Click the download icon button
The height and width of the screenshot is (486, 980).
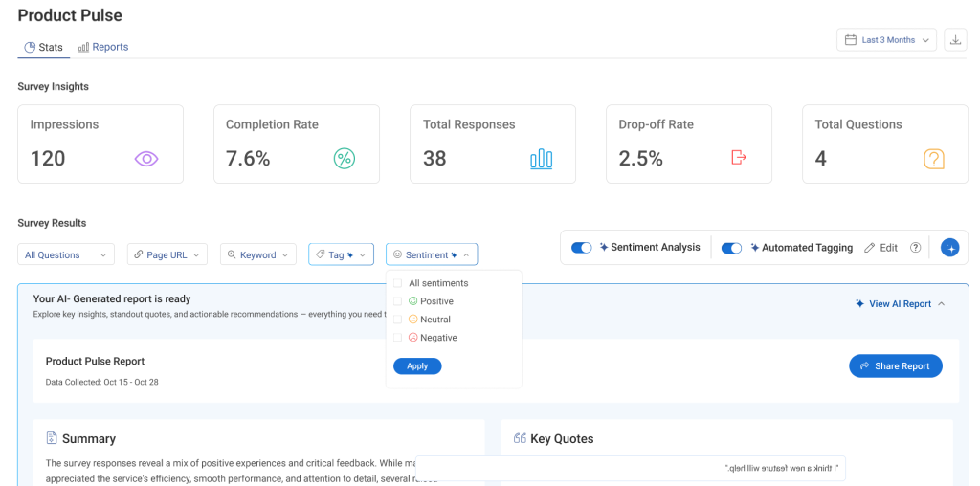click(x=955, y=40)
